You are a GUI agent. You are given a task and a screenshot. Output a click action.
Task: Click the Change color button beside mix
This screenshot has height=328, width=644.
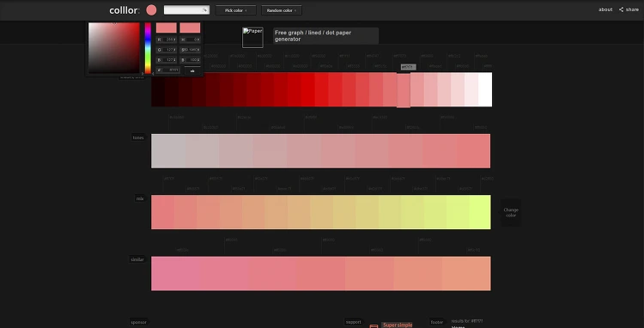[x=511, y=212]
